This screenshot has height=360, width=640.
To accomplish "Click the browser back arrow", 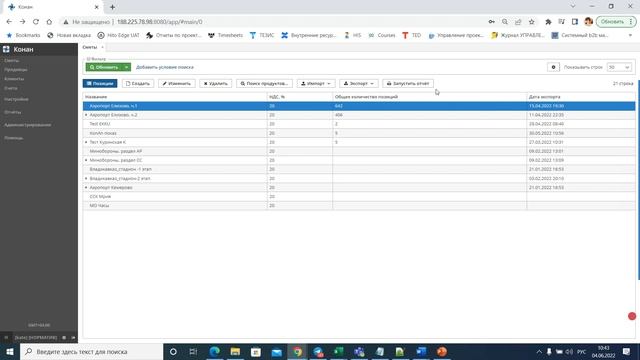I will (x=9, y=22).
